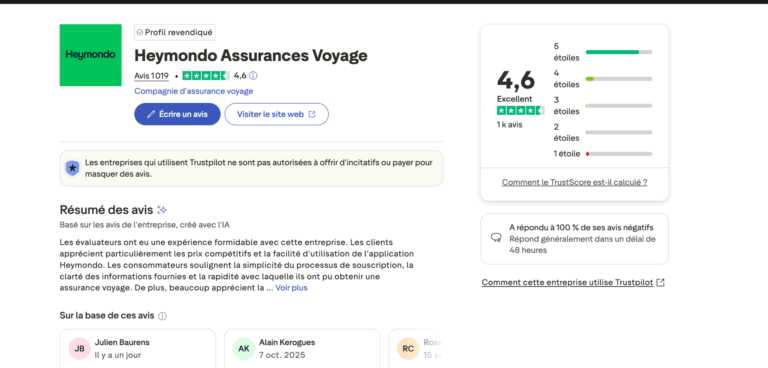The width and height of the screenshot is (768, 368).
Task: Click the Excellent rating label
Action: point(514,98)
